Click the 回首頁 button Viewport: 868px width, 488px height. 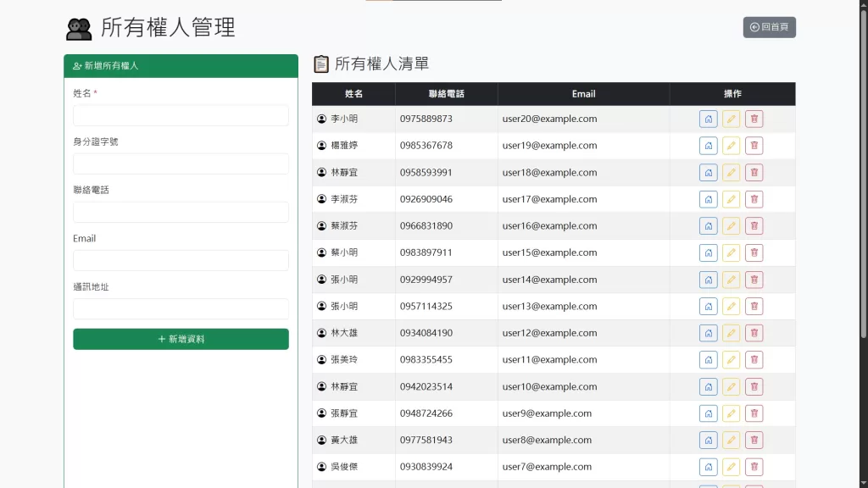(769, 27)
